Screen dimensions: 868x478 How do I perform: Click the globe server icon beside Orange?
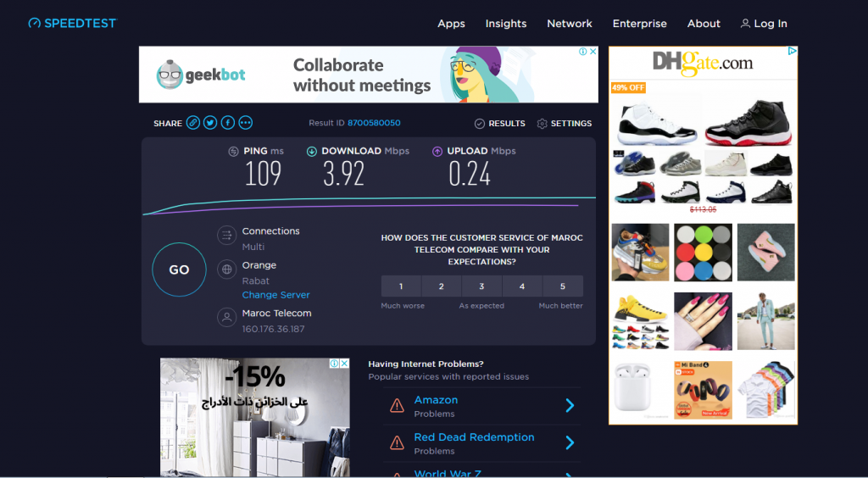226,270
